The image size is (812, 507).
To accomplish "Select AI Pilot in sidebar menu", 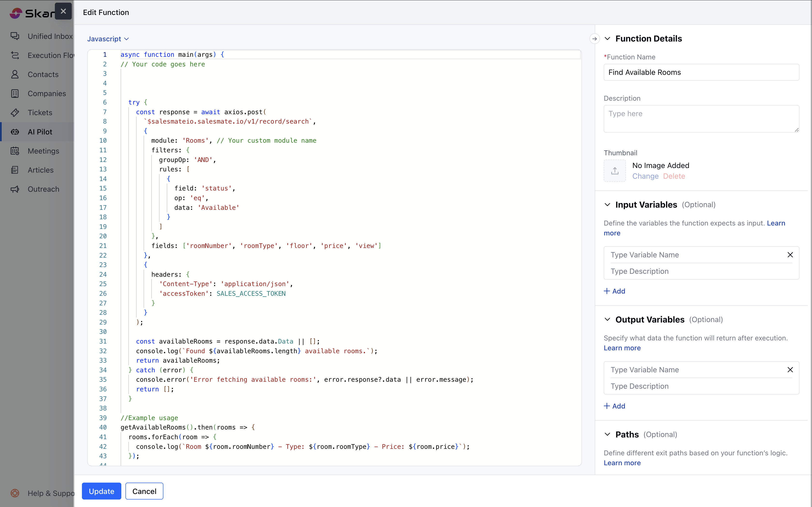I will point(40,131).
